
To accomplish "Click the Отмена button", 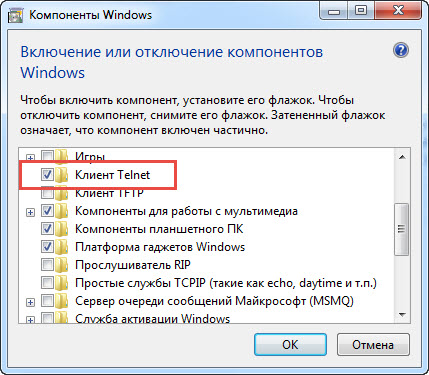I will pos(373,344).
